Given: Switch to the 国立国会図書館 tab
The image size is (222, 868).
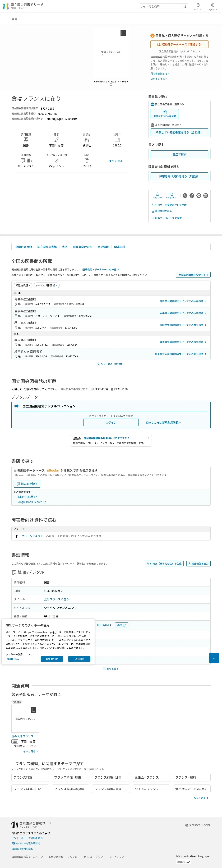Looking at the screenshot, I should coord(47,247).
